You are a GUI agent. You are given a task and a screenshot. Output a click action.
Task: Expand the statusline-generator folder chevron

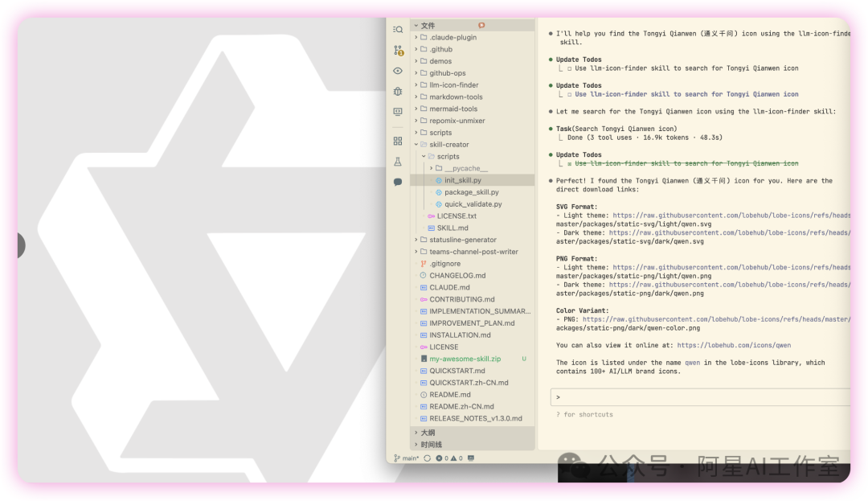[416, 240]
